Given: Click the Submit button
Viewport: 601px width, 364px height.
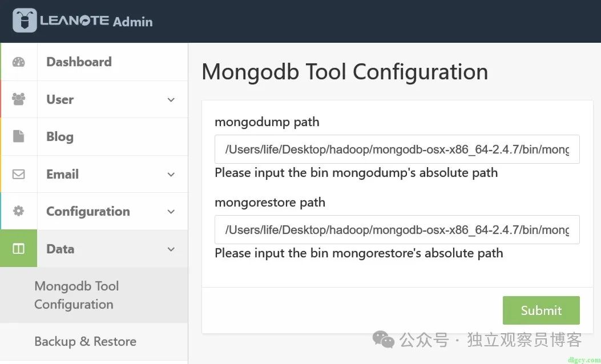Looking at the screenshot, I should pos(541,310).
